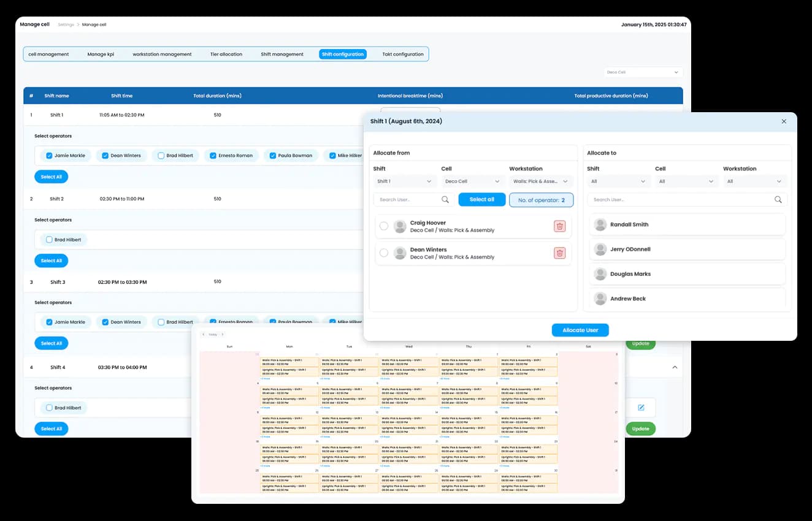Check Brad Hilbert in Shift 2 operators
812x521 pixels.
pyautogui.click(x=50, y=240)
